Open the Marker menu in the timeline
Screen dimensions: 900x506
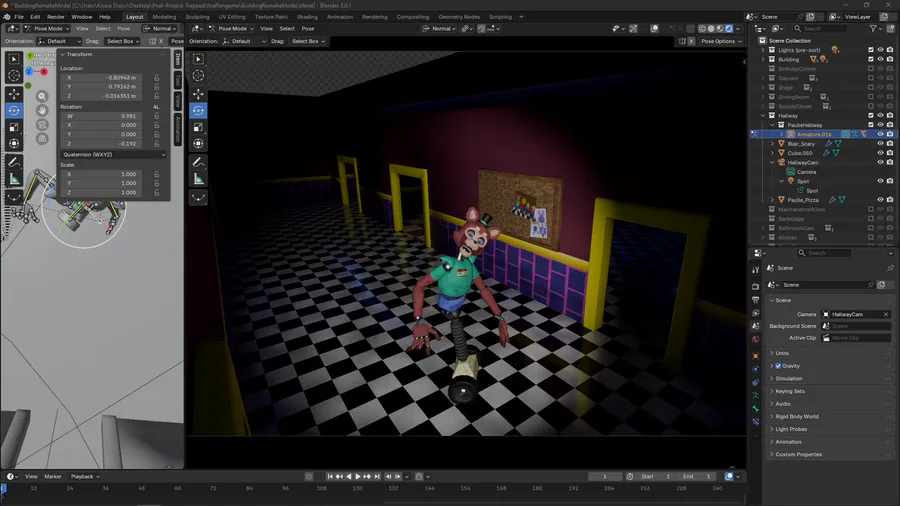tap(53, 476)
